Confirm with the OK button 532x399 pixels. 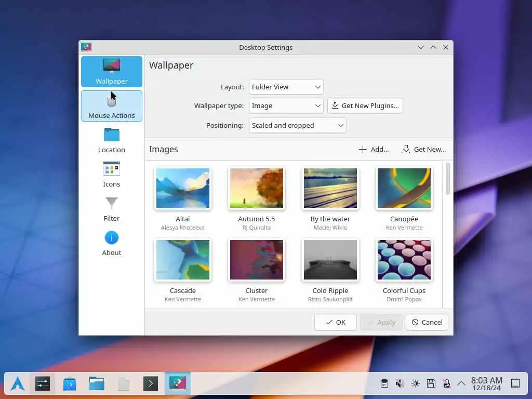coord(335,322)
